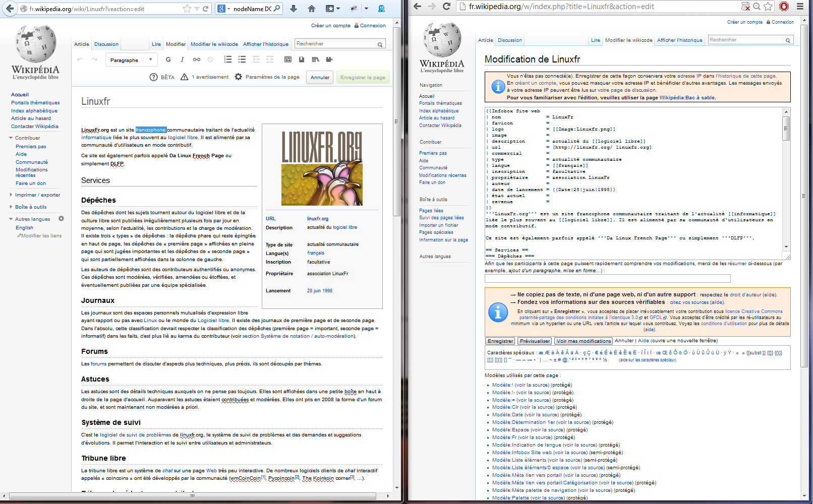
Task: Click the avertissement warning triangle icon
Action: click(x=185, y=77)
